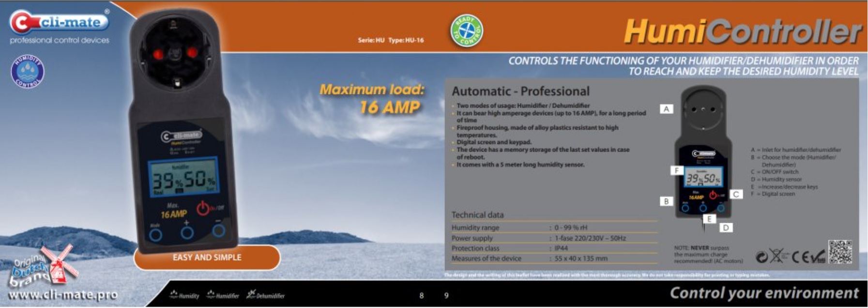868x308 pixels.
Task: Click the 'Maximum load:' heading text
Action: pos(372,90)
